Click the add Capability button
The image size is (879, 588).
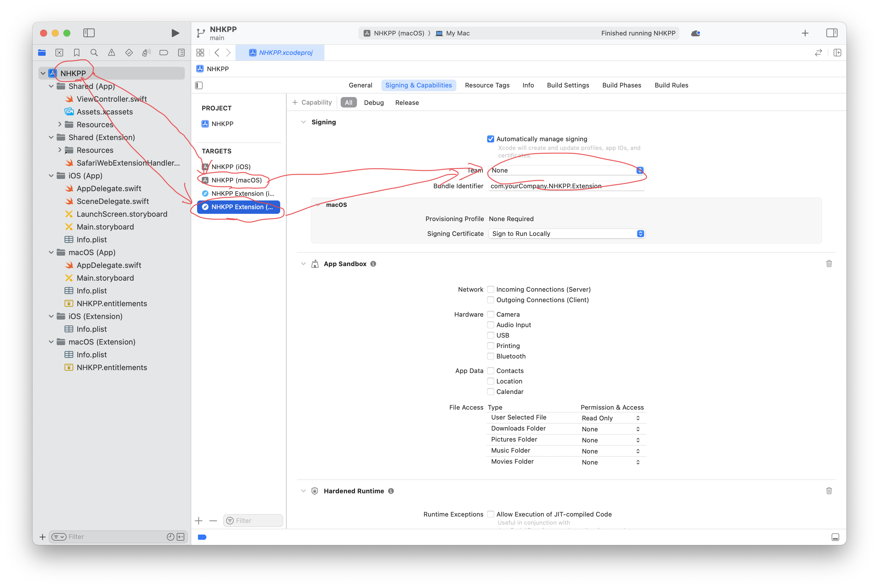tap(312, 102)
